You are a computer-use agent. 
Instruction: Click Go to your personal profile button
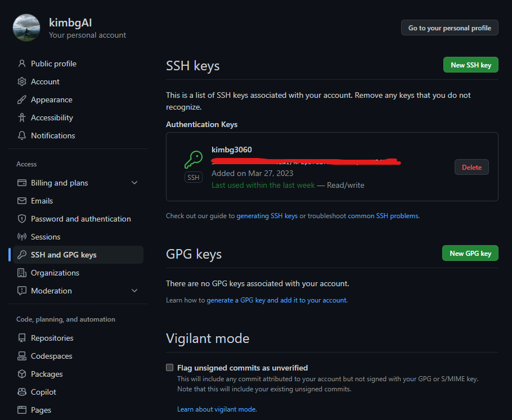pyautogui.click(x=450, y=28)
